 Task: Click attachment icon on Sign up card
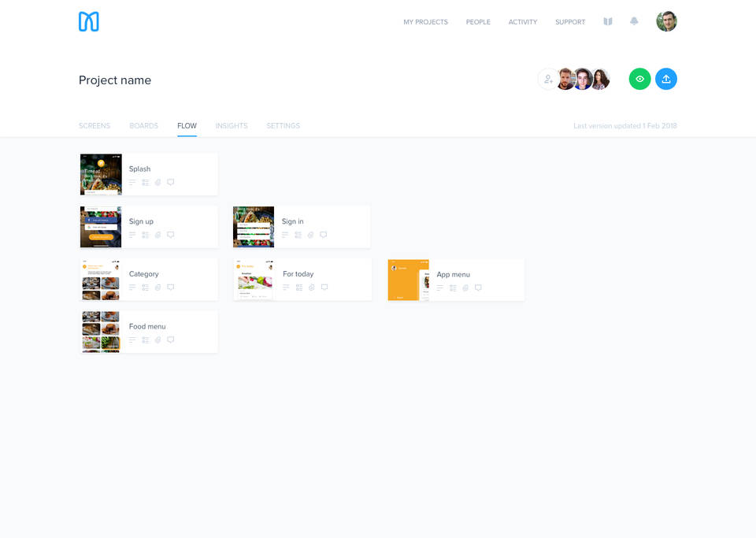[157, 235]
